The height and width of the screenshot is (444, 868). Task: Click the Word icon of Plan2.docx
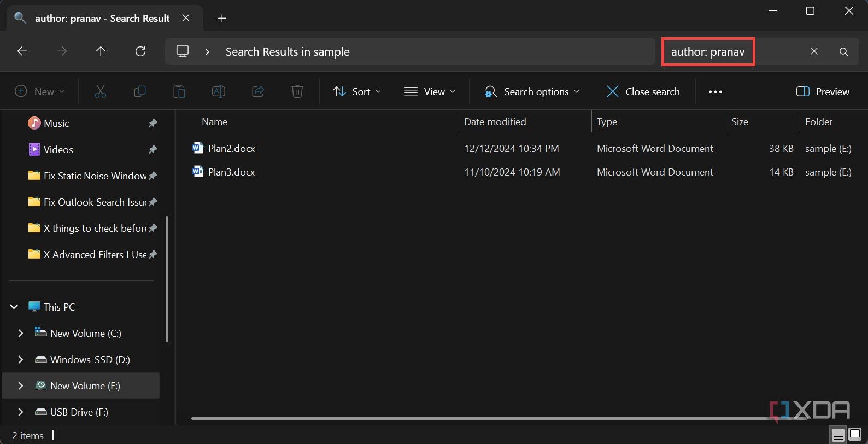point(198,148)
